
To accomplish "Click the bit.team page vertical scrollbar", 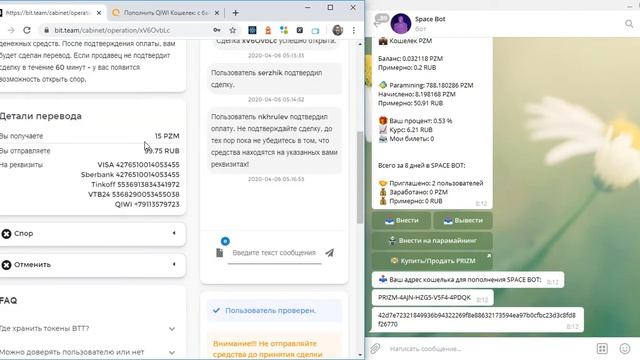I will pyautogui.click(x=360, y=178).
